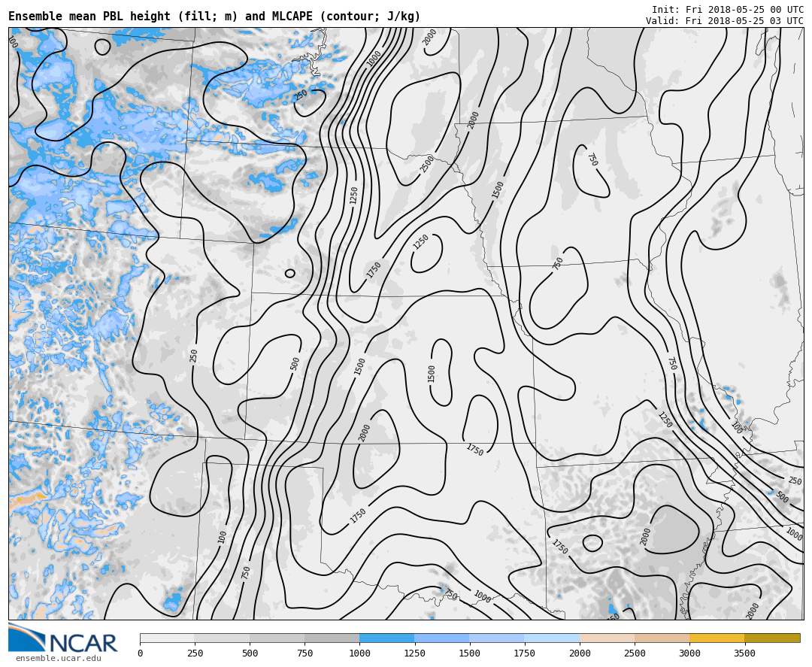Pick the 2000–2500 light peach swatch
This screenshot has height=667, width=812.
click(607, 638)
